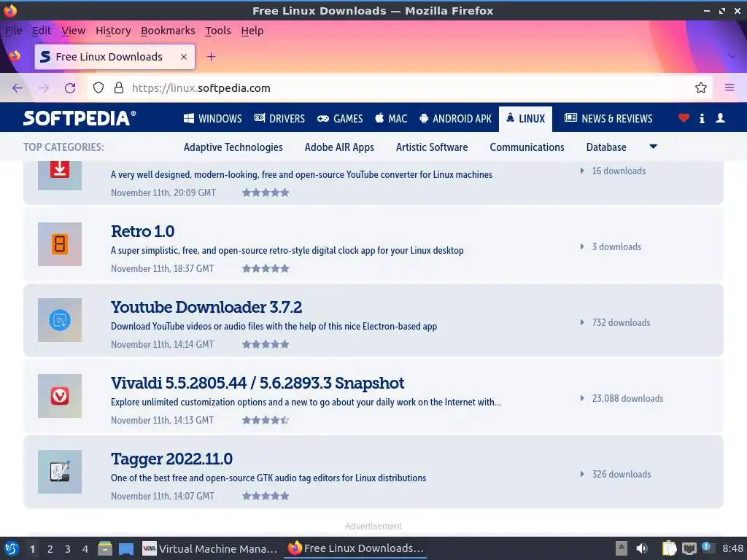Open the taskbar clipboard tray icon
This screenshot has height=560, width=747.
(669, 548)
